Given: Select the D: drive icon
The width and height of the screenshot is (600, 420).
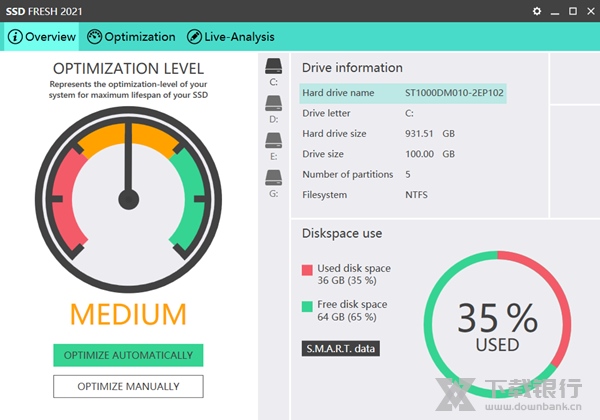Looking at the screenshot, I should coord(273,104).
